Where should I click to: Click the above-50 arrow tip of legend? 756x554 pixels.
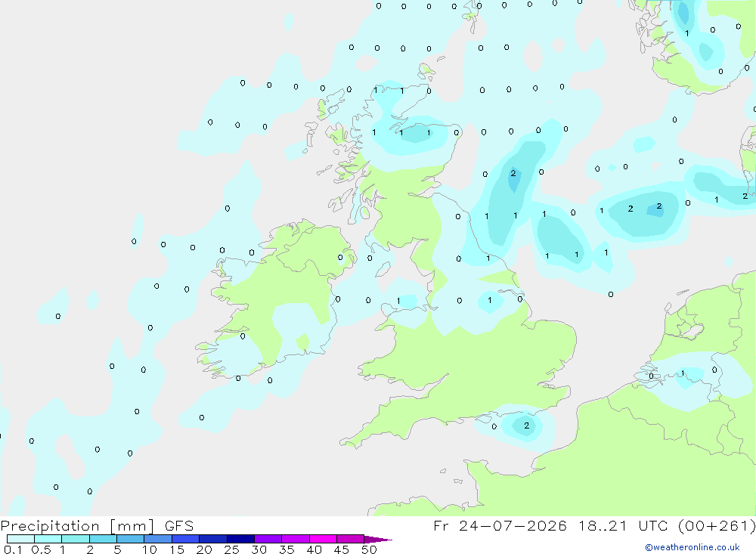(x=378, y=540)
